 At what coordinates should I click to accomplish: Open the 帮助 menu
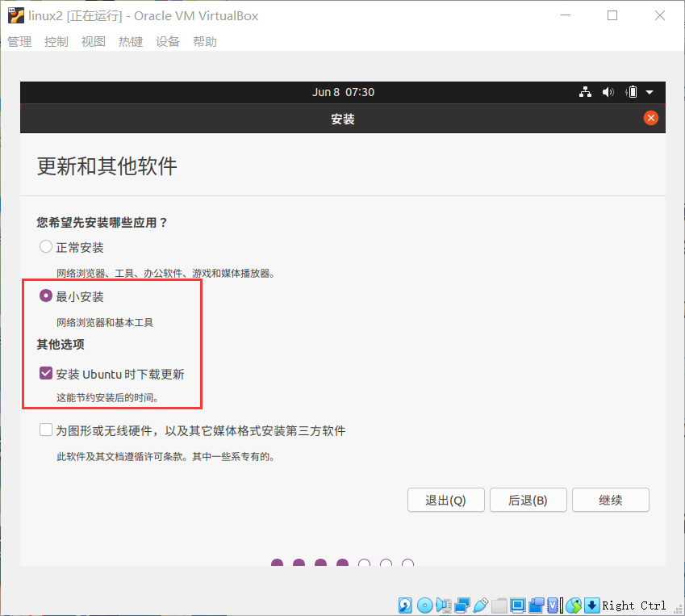pos(205,41)
